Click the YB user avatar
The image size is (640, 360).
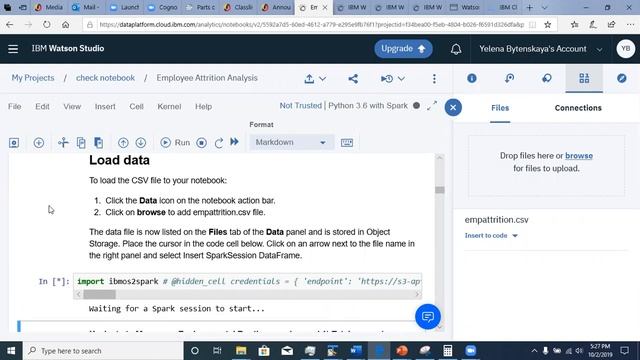pyautogui.click(x=626, y=49)
